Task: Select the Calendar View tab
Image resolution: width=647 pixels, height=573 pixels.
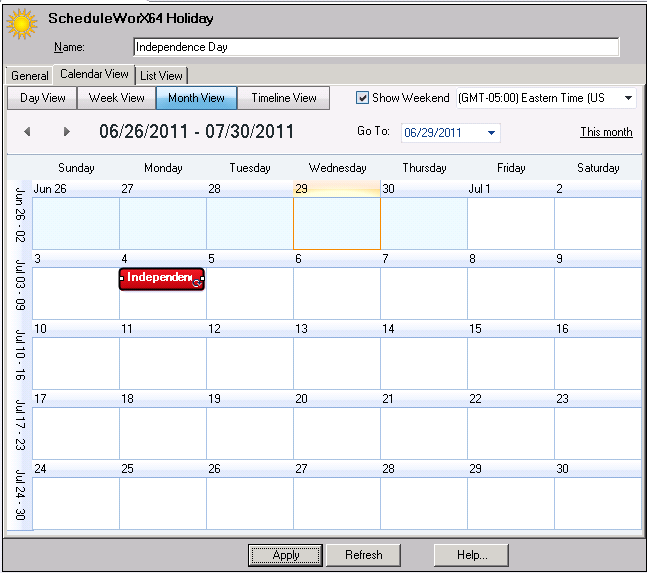Action: coord(94,74)
